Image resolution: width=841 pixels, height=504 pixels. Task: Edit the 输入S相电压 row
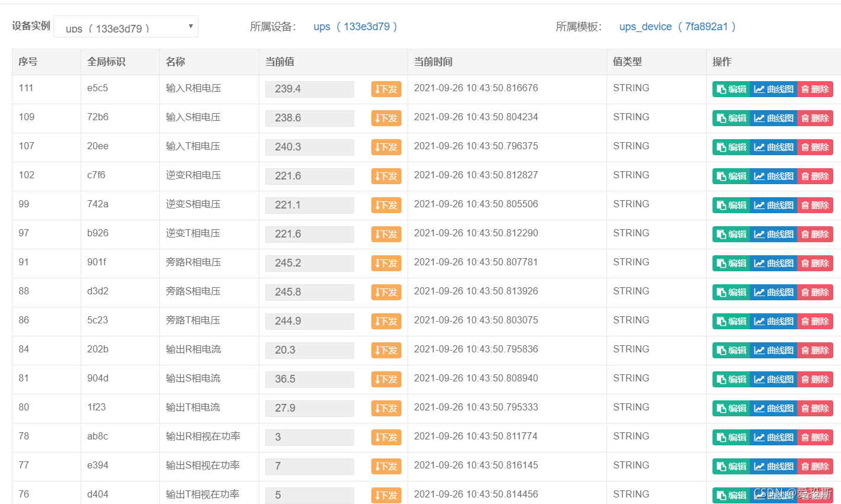point(731,118)
